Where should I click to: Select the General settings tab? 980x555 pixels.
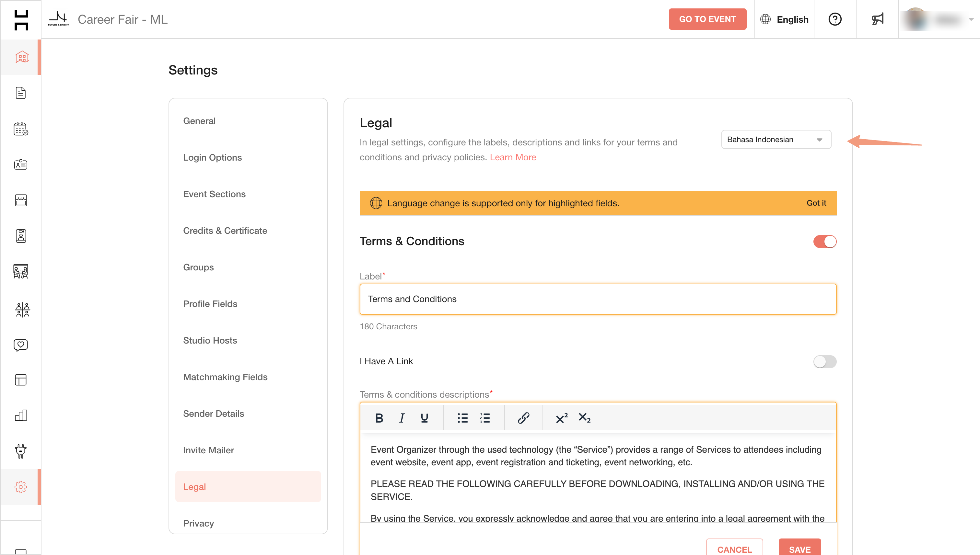(199, 121)
